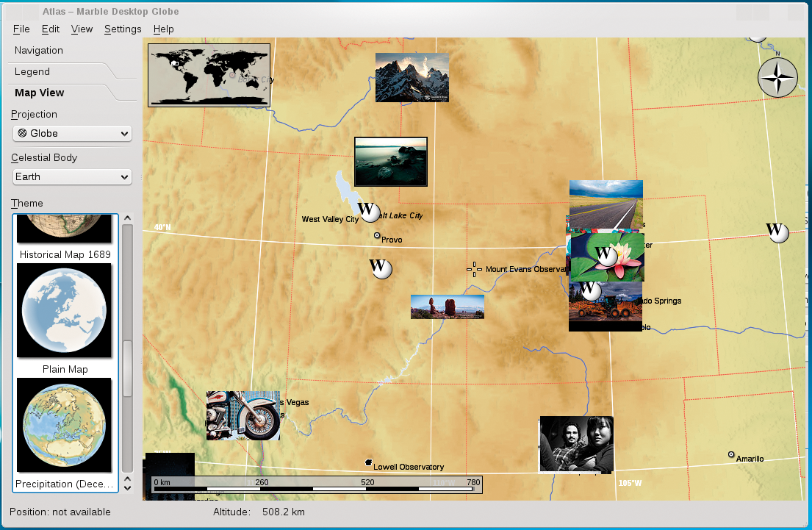
Task: Open the highway road photo
Action: 606,204
